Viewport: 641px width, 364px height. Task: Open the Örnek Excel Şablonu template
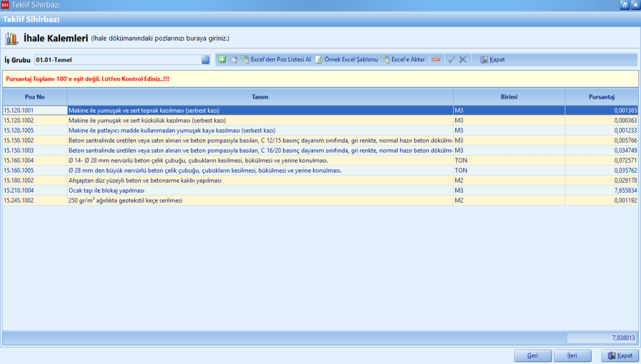coord(346,59)
